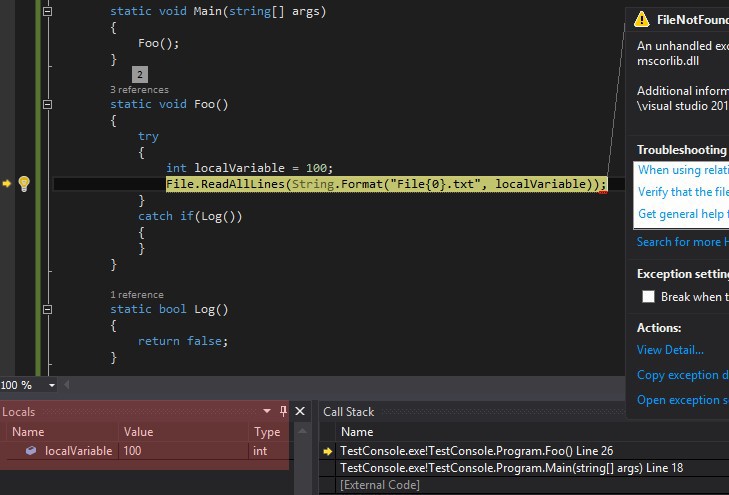Click the Open exception settings link
This screenshot has width=729, height=495.
[x=683, y=400]
